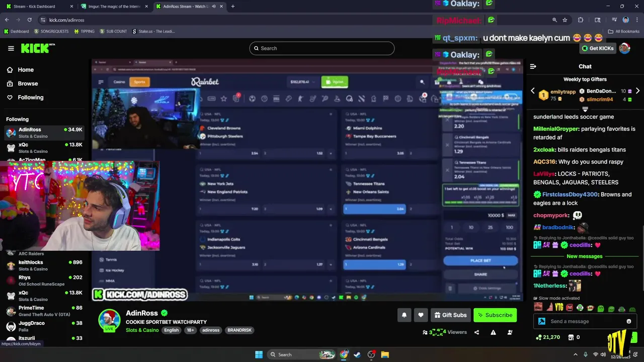
Task: Click the BRANDRISK tag
Action: (238, 330)
